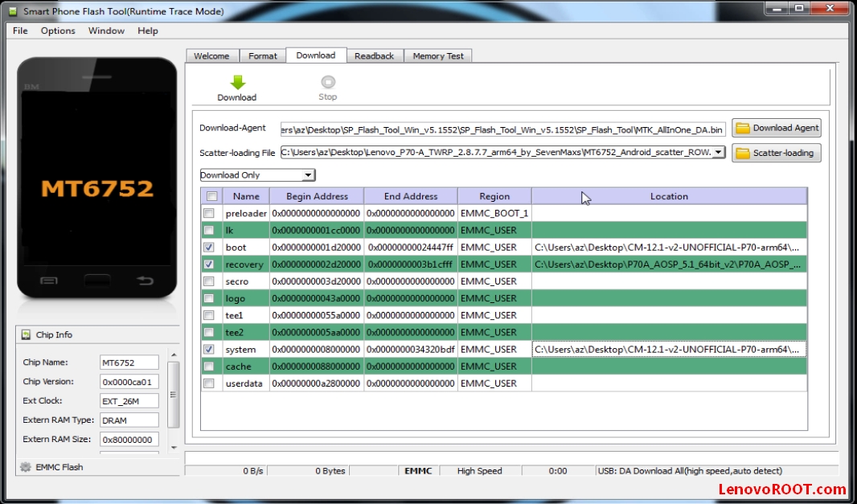Image resolution: width=857 pixels, height=504 pixels.
Task: Click the High Speed status bar entry
Action: (x=480, y=471)
